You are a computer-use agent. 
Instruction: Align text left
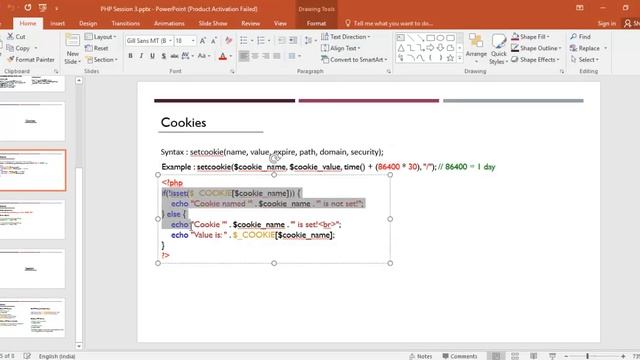[244, 56]
